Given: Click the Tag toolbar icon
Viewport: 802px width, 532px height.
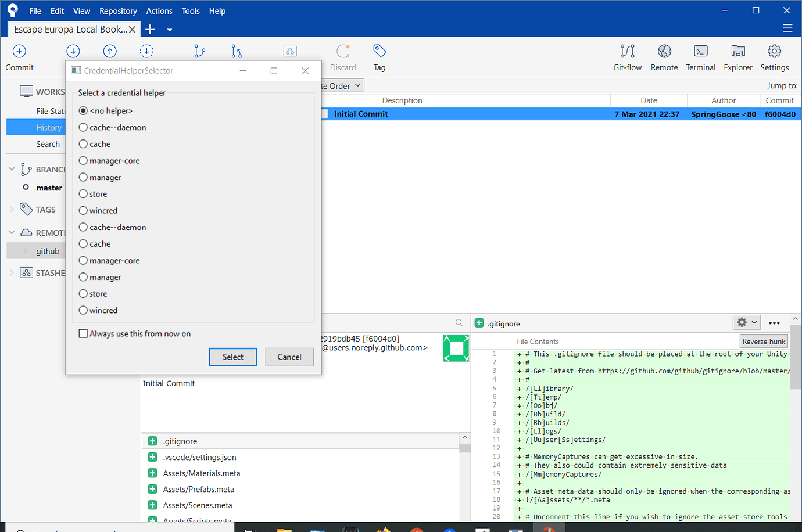Looking at the screenshot, I should click(x=379, y=52).
